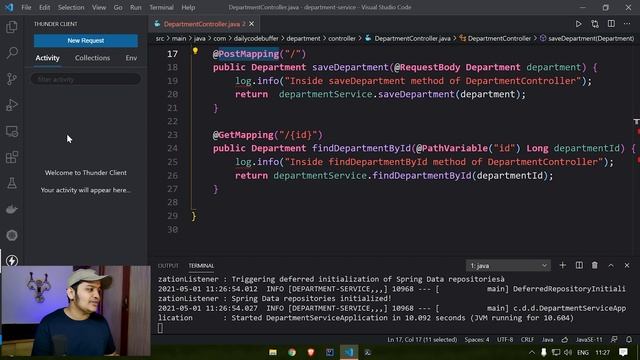Viewport: 640px width, 360px height.
Task: Open the Selection menu
Action: pos(71,7)
